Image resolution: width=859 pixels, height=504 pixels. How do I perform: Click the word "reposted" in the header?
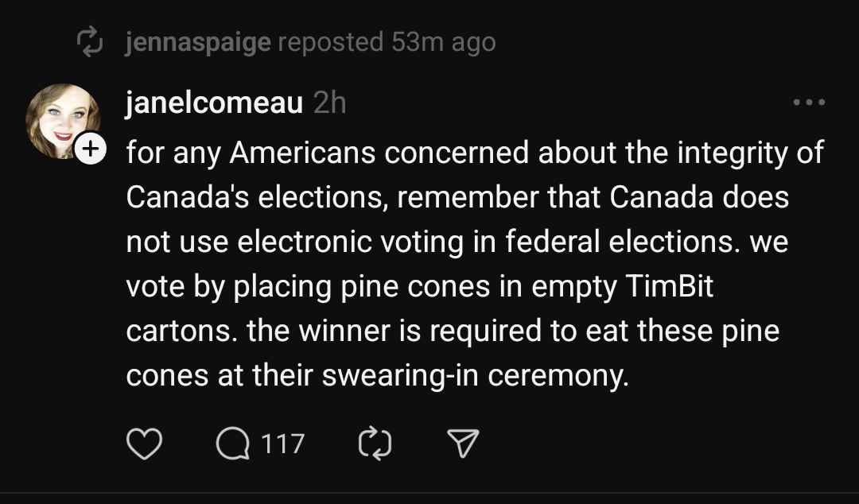[331, 42]
